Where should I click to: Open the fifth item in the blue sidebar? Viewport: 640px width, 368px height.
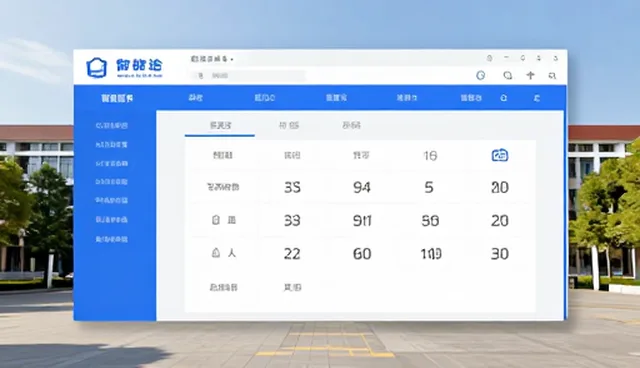click(111, 200)
